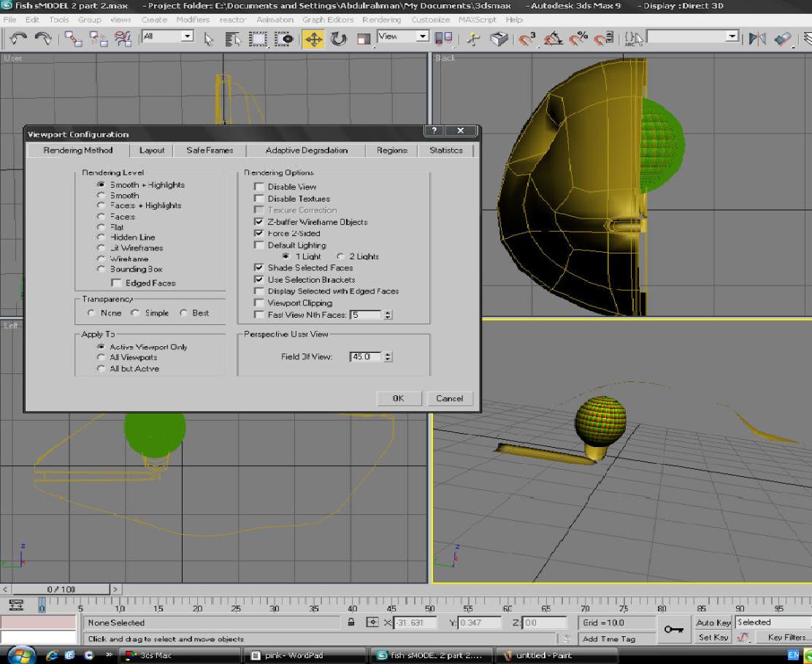
Task: Open Select by Name list icon
Action: tap(233, 39)
